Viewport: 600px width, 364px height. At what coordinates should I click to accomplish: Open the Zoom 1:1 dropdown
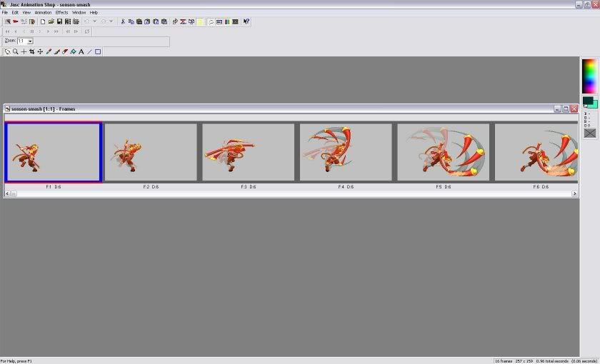click(30, 41)
